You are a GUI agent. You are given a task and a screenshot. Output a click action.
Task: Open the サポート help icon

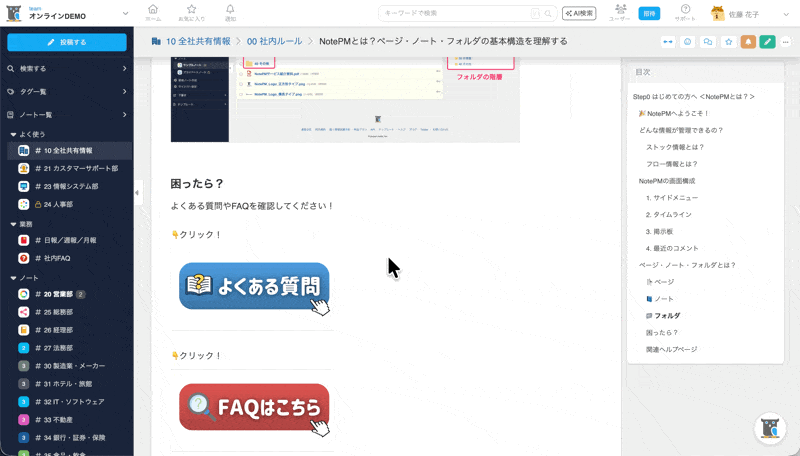pyautogui.click(x=685, y=13)
